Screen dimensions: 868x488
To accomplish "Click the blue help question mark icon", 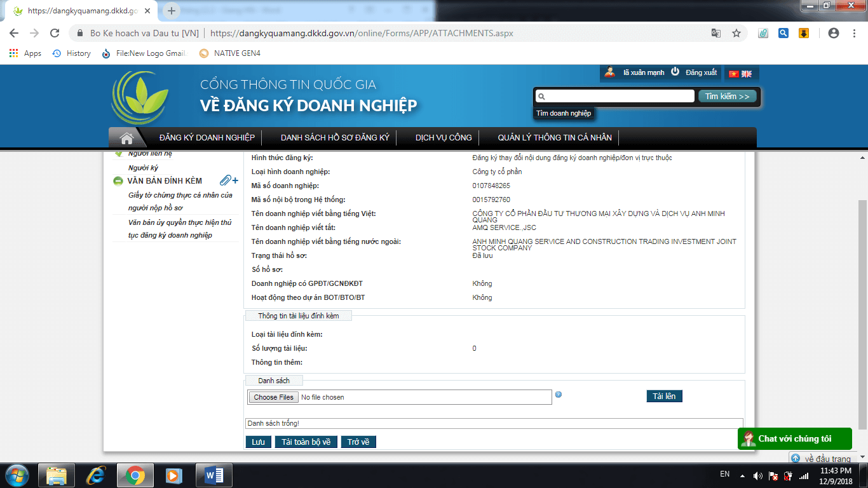I will pyautogui.click(x=558, y=395).
